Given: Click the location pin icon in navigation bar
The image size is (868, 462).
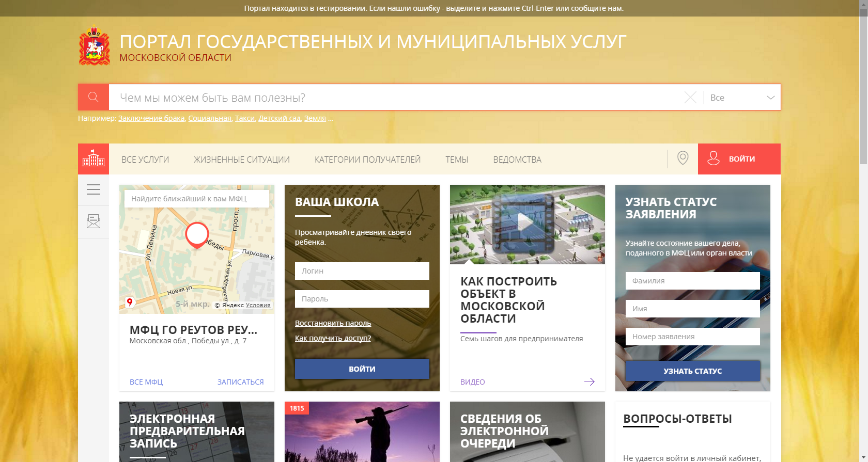Looking at the screenshot, I should tap(683, 158).
